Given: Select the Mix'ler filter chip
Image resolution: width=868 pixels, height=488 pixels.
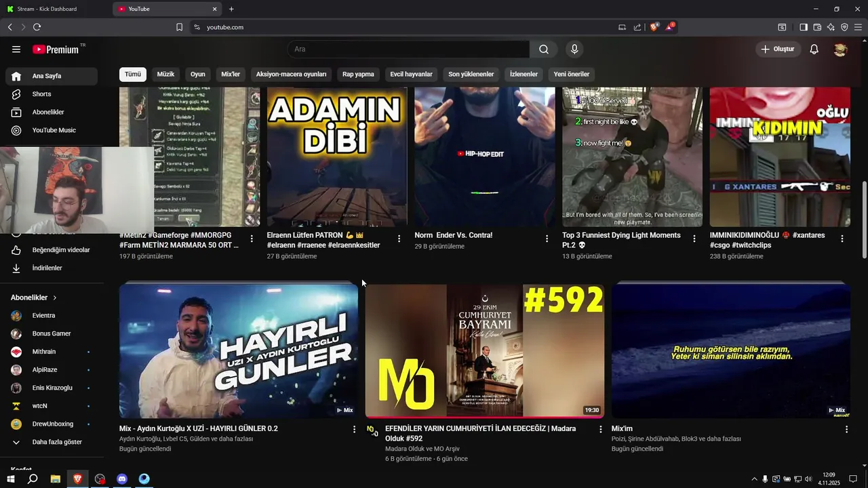Looking at the screenshot, I should coord(231,74).
